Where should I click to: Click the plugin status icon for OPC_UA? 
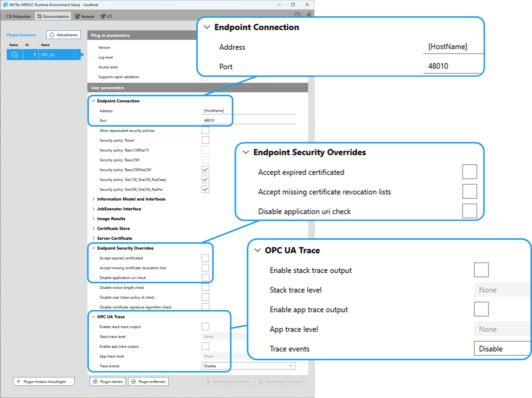pos(15,55)
